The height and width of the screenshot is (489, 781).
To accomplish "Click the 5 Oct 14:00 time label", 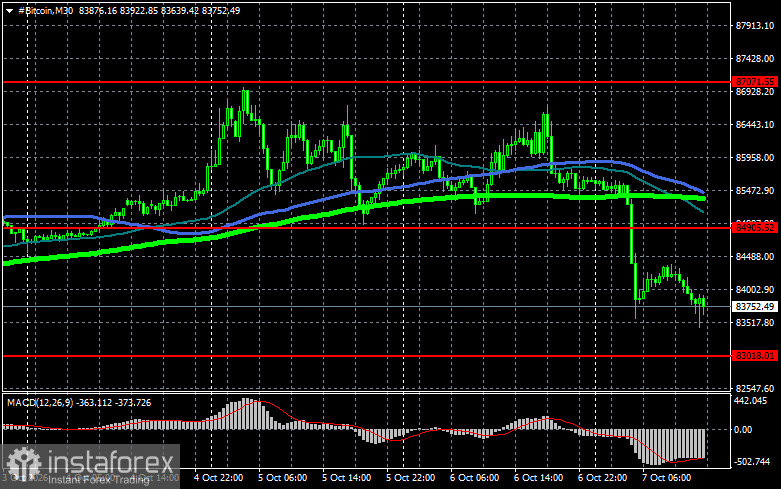I will pos(347,478).
